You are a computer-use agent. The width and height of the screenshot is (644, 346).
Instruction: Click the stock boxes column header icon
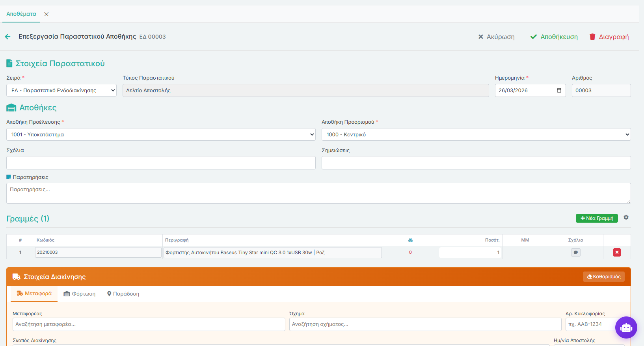410,240
